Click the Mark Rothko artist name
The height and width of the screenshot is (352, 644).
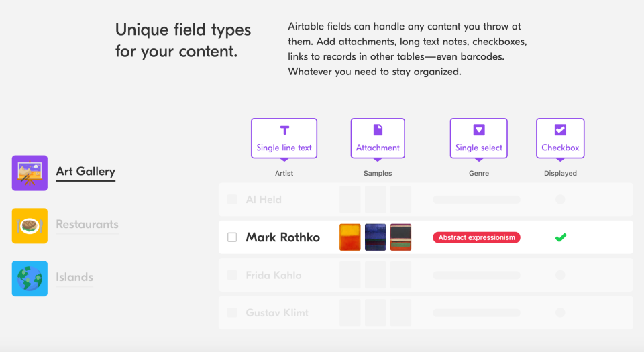(282, 237)
